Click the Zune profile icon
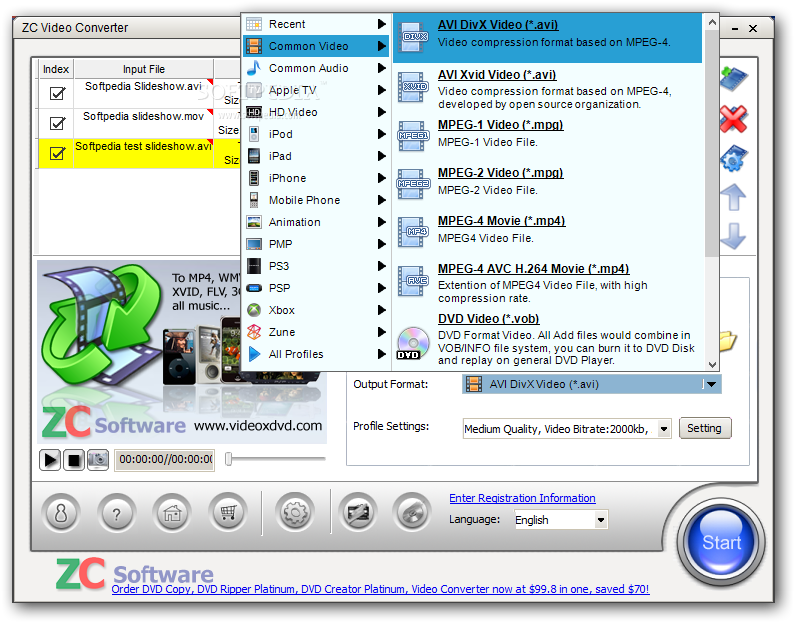The width and height of the screenshot is (795, 623). tap(254, 332)
